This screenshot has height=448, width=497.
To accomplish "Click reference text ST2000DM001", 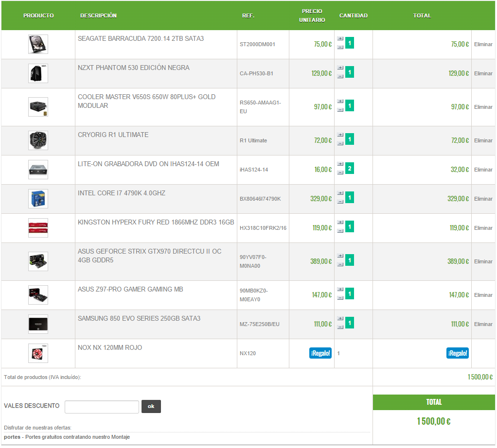I will pos(257,44).
